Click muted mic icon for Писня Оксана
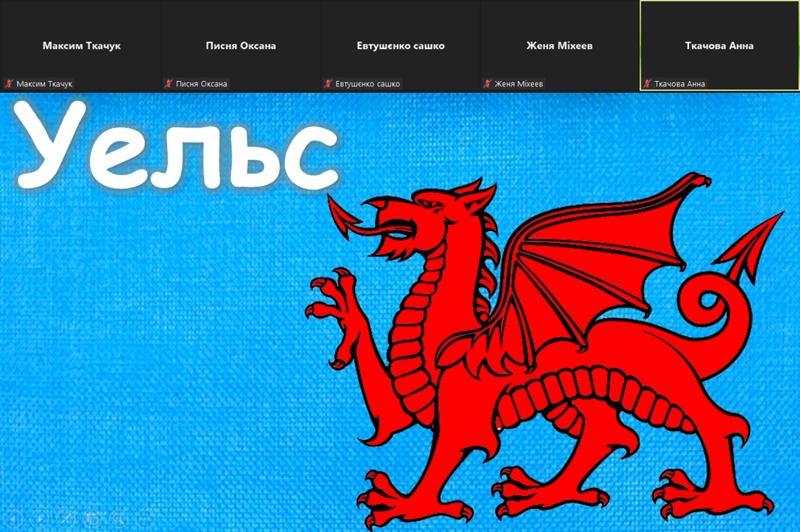This screenshot has height=532, width=800. tap(168, 84)
